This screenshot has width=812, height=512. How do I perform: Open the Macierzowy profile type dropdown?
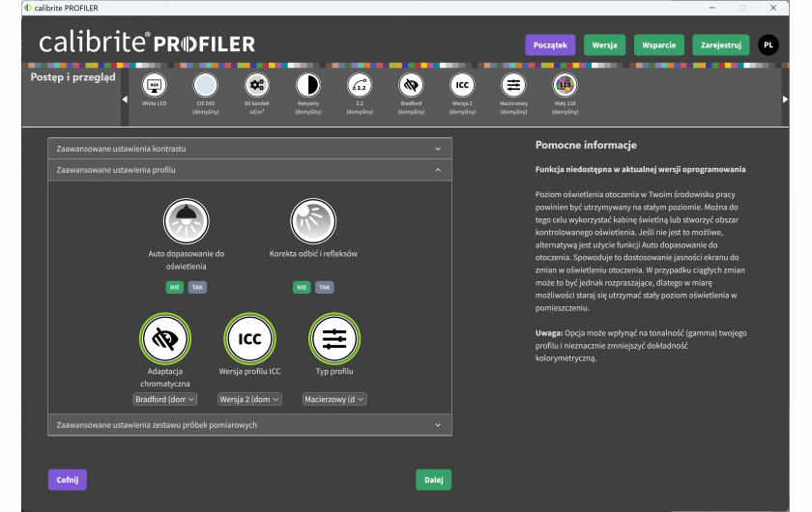[x=334, y=399]
